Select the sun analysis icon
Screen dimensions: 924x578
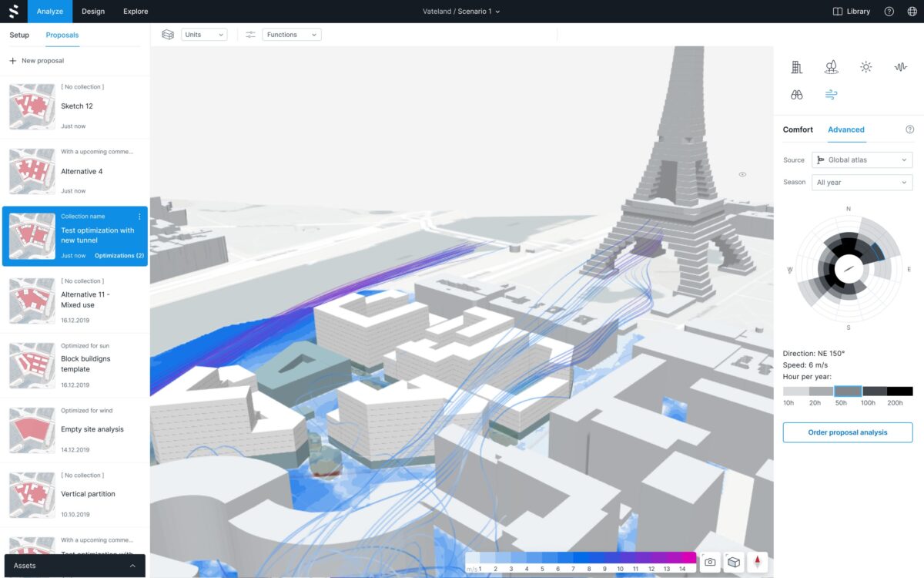[866, 67]
